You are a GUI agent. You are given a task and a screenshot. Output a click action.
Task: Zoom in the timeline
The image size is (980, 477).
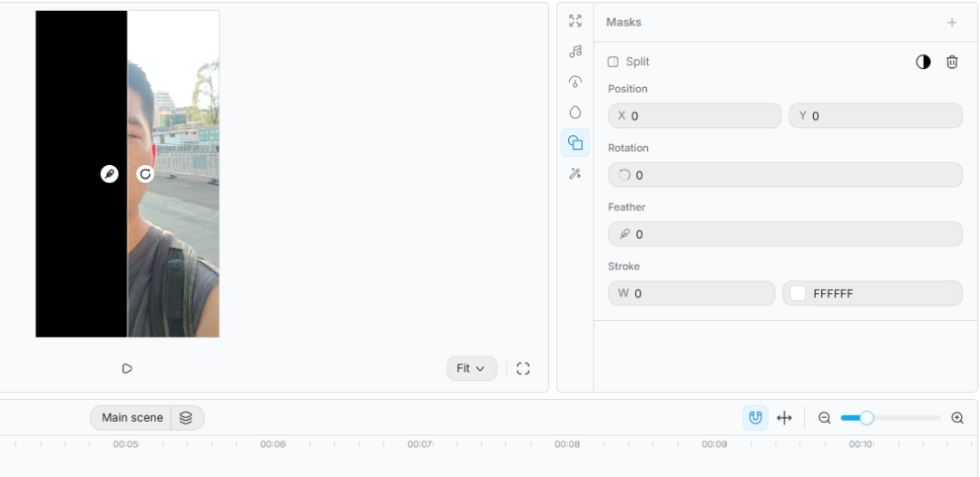[957, 418]
